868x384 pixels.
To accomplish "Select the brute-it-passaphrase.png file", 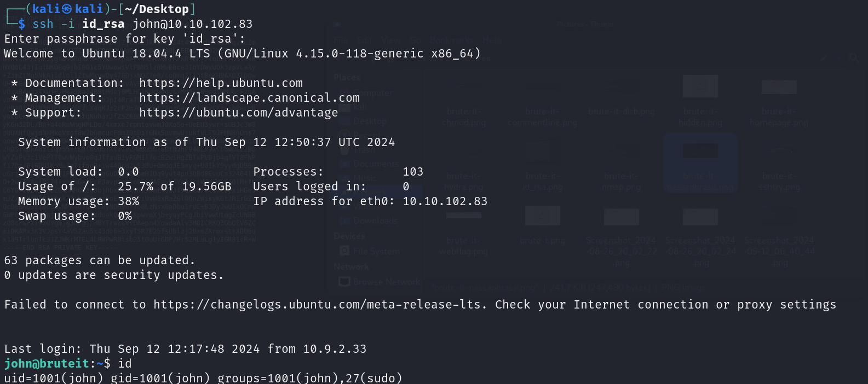I will click(700, 151).
